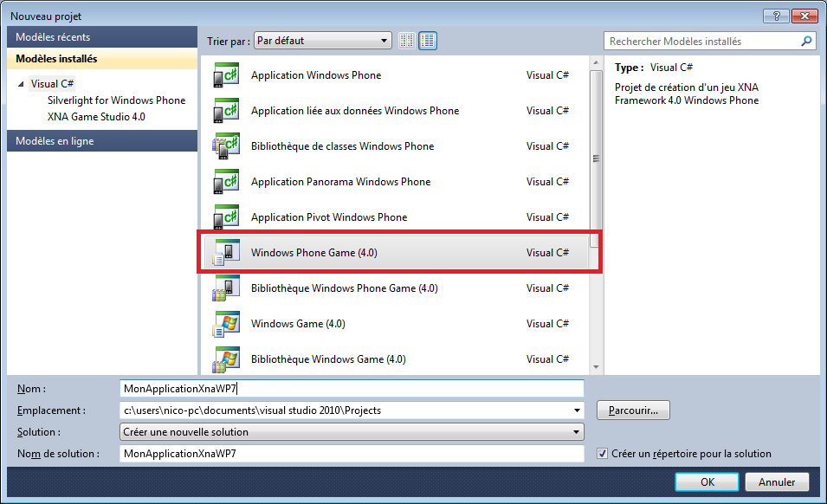Switch to small icons list view
827x504 pixels.
pyautogui.click(x=407, y=41)
